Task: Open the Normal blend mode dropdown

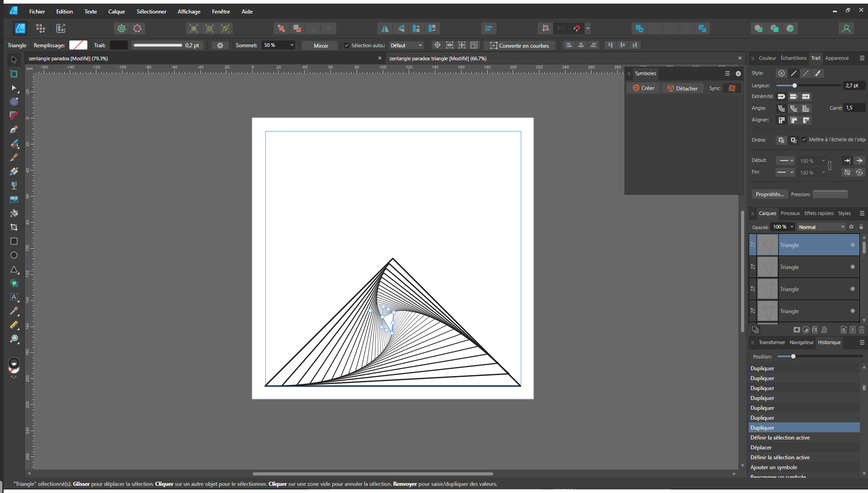Action: [821, 227]
